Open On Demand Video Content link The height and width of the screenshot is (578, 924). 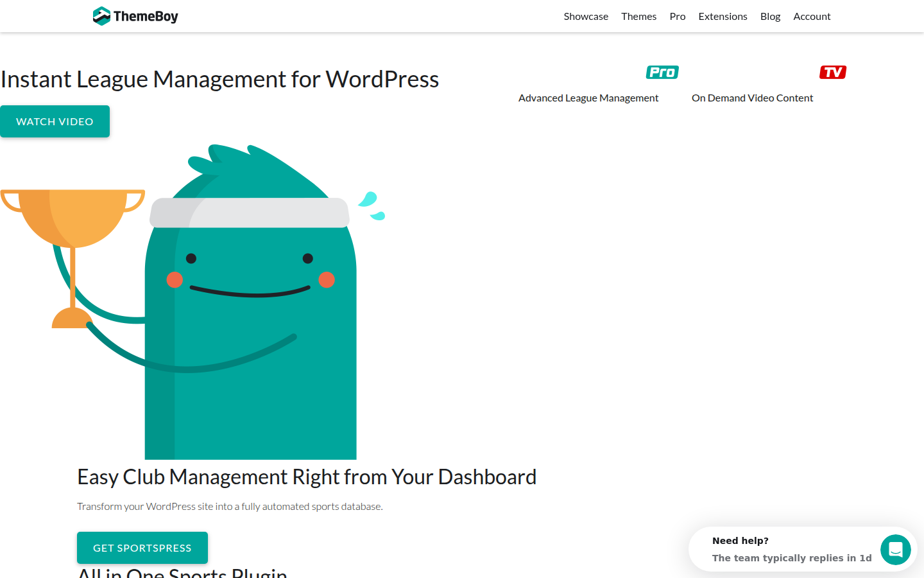(752, 98)
